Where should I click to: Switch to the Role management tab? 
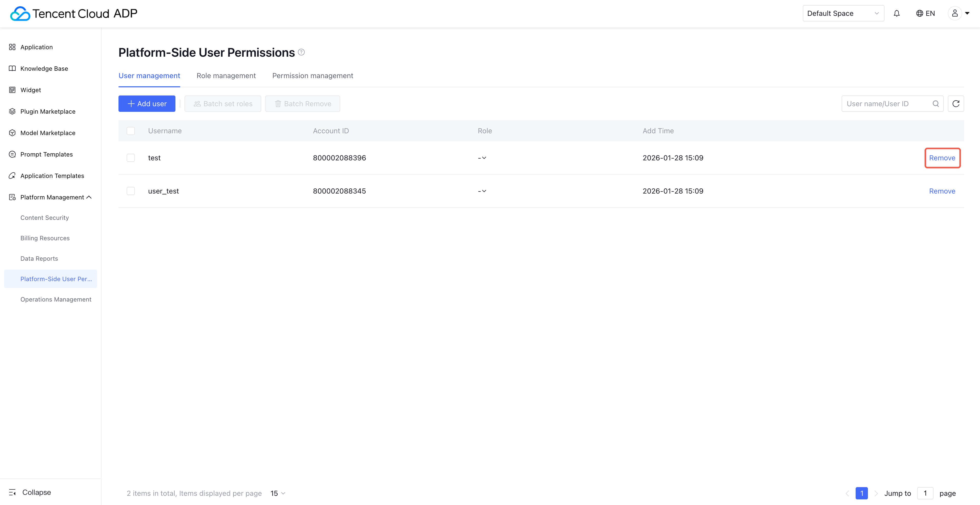tap(226, 76)
